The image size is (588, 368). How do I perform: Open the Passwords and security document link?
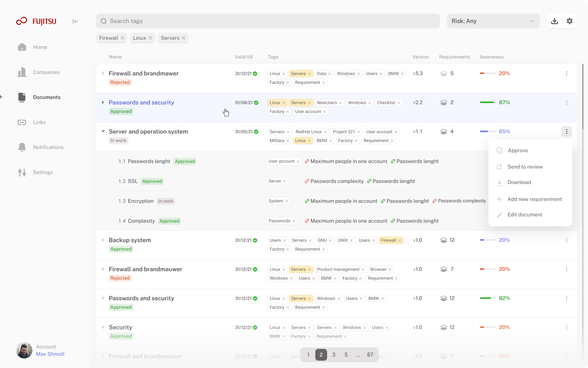tap(141, 103)
